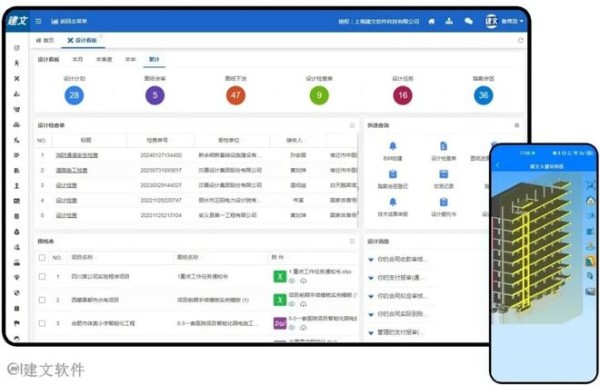Screen dimensions: 600x385
Task: Open the hamburger menu in top bar
Action: point(38,21)
